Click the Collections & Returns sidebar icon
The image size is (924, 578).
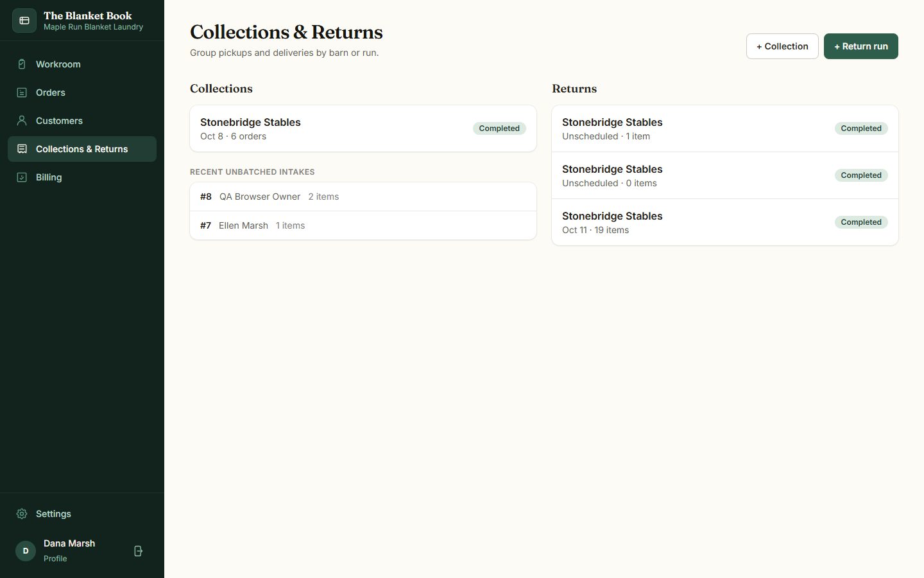[22, 149]
